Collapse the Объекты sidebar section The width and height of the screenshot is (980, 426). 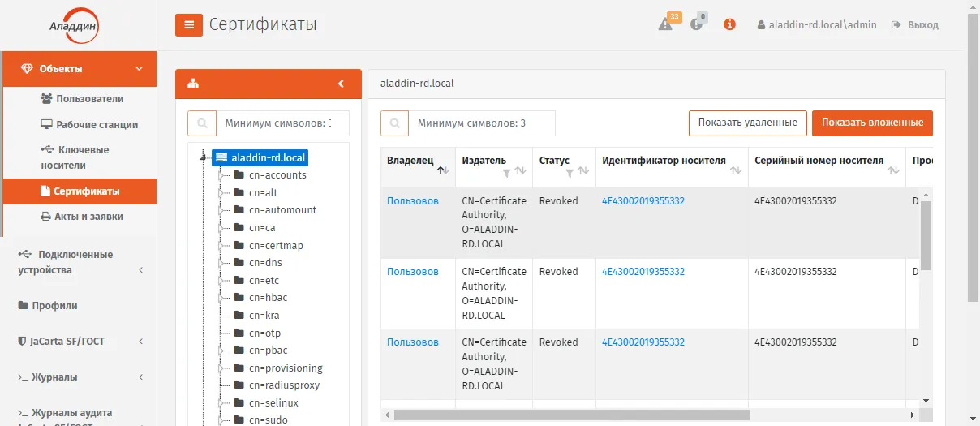pos(140,69)
